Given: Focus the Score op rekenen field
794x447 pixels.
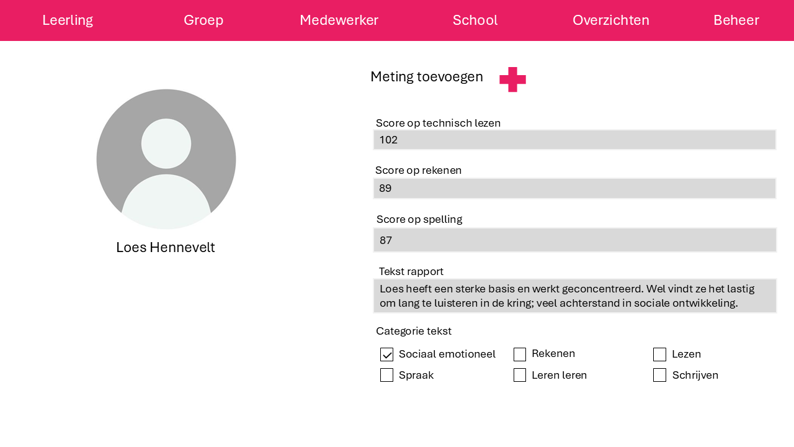Looking at the screenshot, I should point(574,188).
